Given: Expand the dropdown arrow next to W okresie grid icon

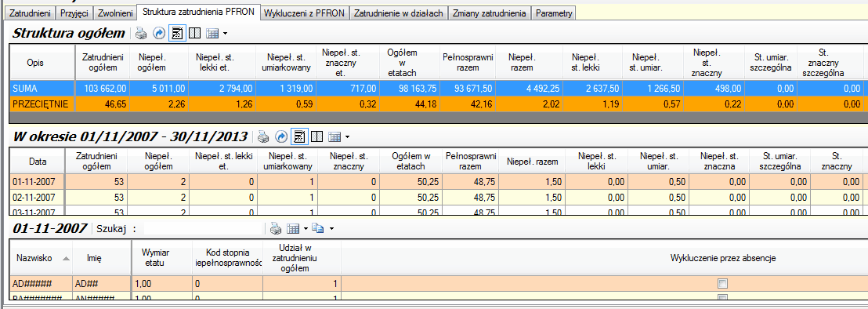Looking at the screenshot, I should (347, 136).
